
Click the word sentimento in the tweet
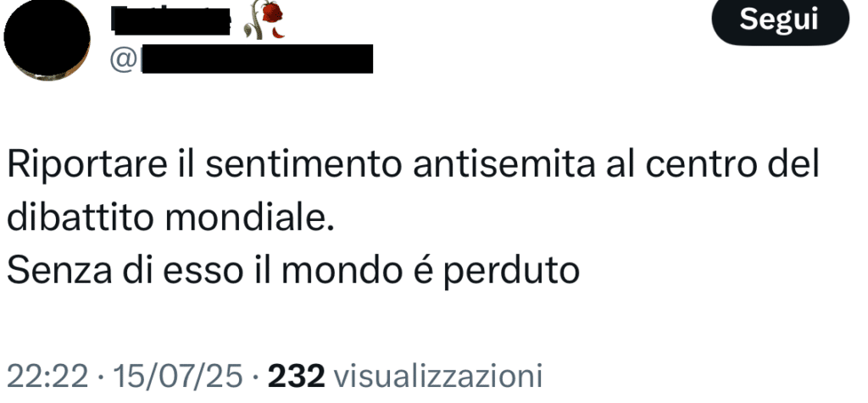click(x=303, y=165)
